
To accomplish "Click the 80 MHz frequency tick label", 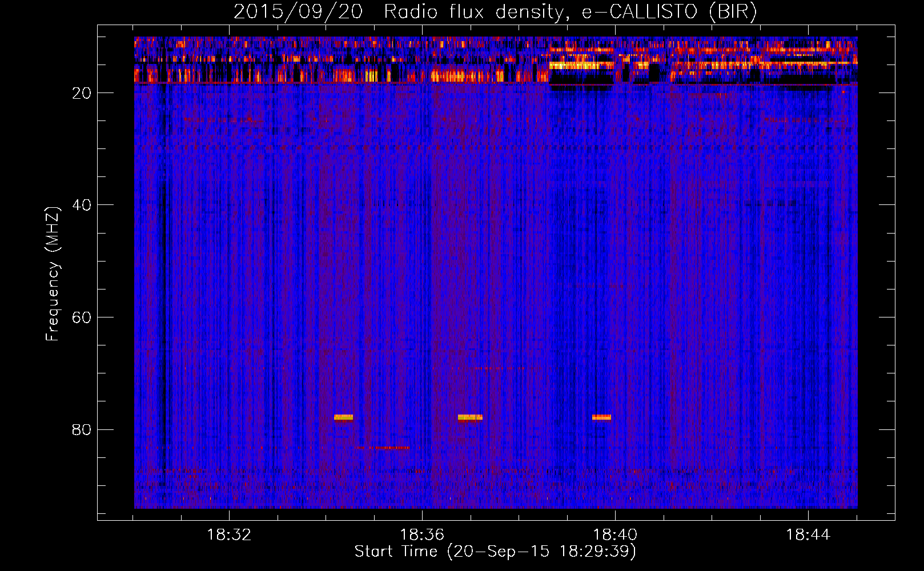I will (x=82, y=429).
